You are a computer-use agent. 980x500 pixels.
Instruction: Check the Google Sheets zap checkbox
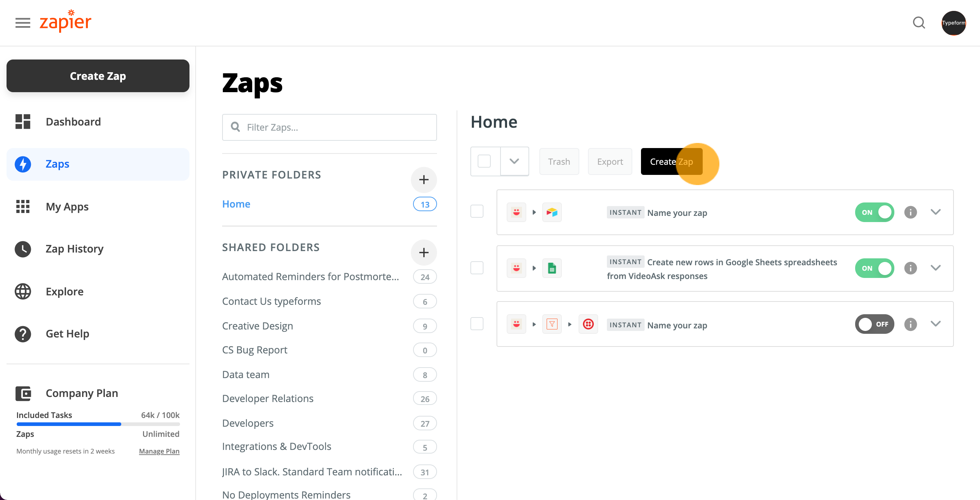coord(477,268)
